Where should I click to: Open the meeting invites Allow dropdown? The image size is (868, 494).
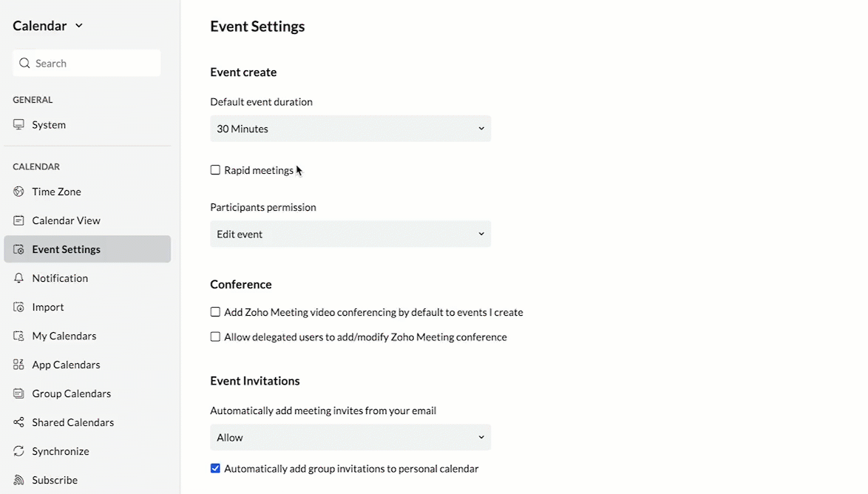coord(350,437)
